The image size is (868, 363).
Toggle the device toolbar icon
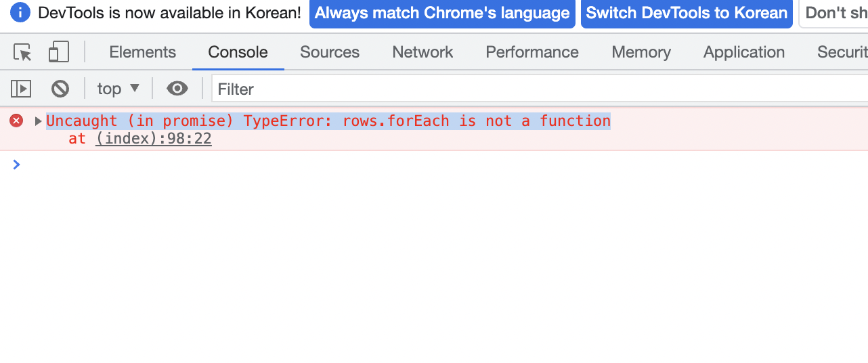(59, 52)
